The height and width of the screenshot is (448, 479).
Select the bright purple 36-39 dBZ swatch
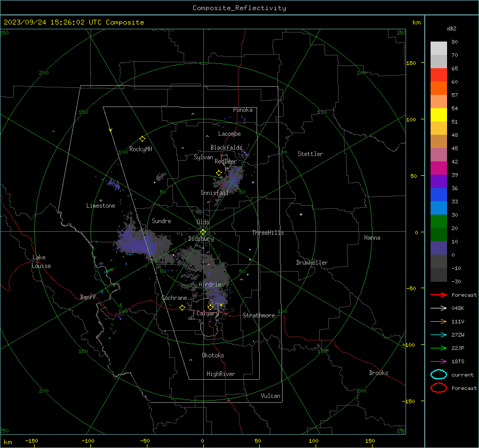point(439,181)
